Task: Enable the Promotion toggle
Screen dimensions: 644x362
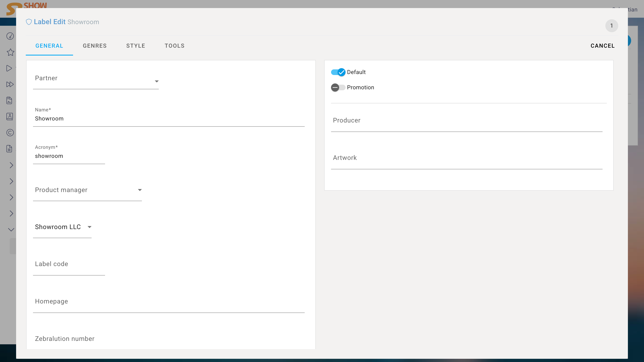Action: pyautogui.click(x=338, y=87)
